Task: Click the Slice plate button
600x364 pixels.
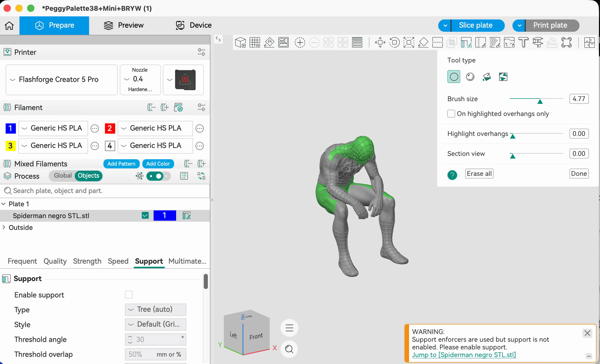Action: click(x=478, y=25)
